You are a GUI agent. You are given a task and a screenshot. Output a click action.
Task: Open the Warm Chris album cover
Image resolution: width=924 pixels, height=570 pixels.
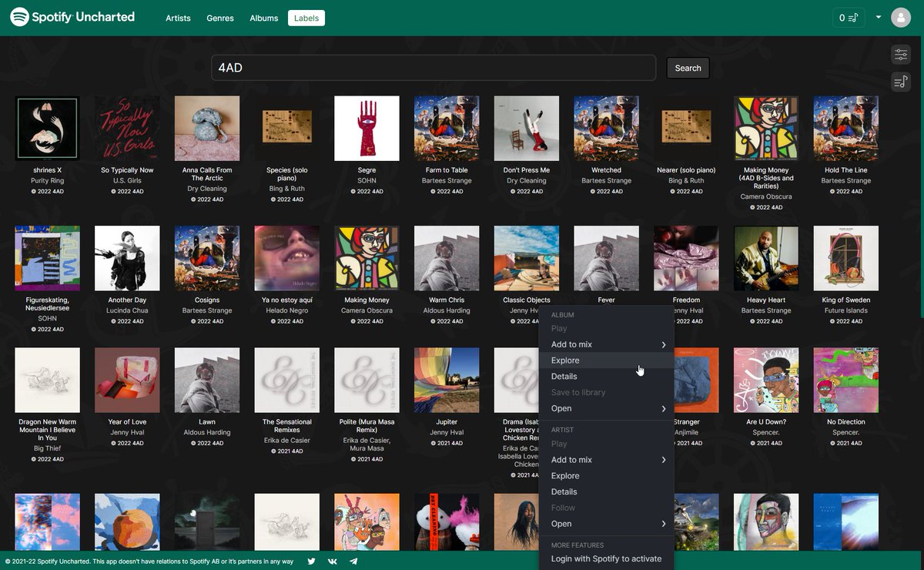pos(447,258)
